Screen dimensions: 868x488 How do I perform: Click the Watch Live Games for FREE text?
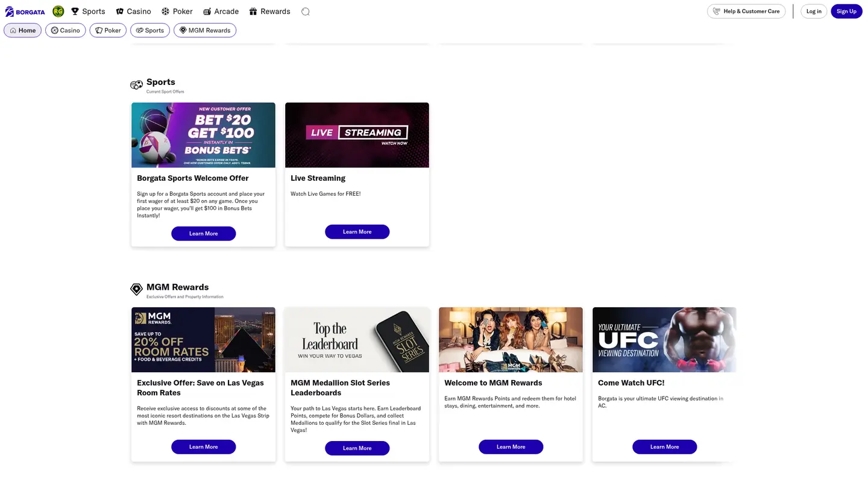325,194
